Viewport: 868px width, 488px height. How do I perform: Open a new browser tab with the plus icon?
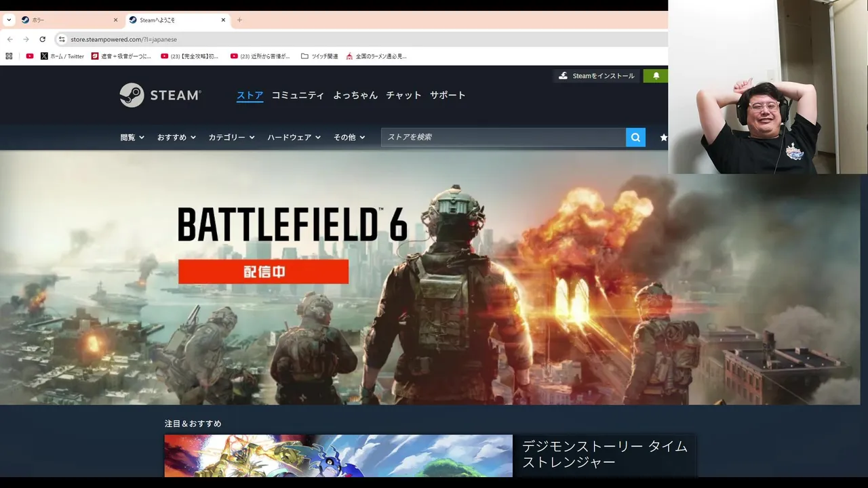click(x=239, y=20)
